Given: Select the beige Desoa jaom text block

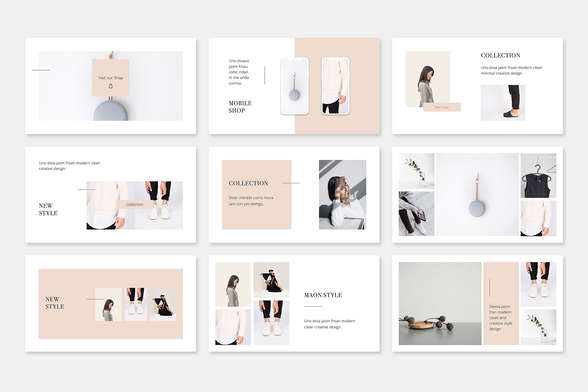Looking at the screenshot, I should (x=501, y=318).
